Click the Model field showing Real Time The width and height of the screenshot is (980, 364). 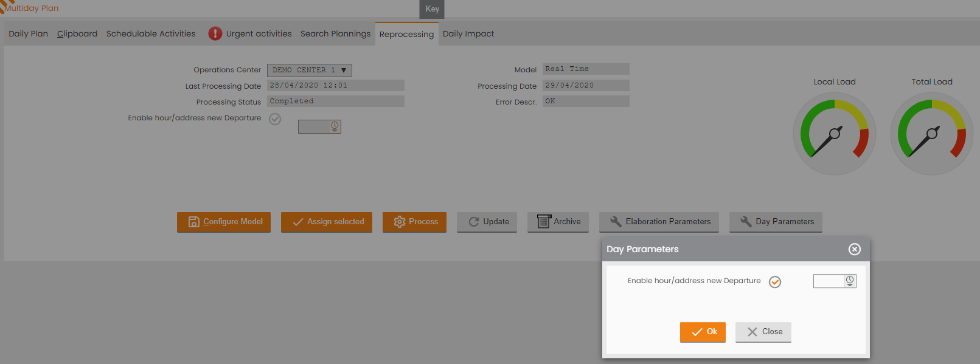tap(586, 69)
